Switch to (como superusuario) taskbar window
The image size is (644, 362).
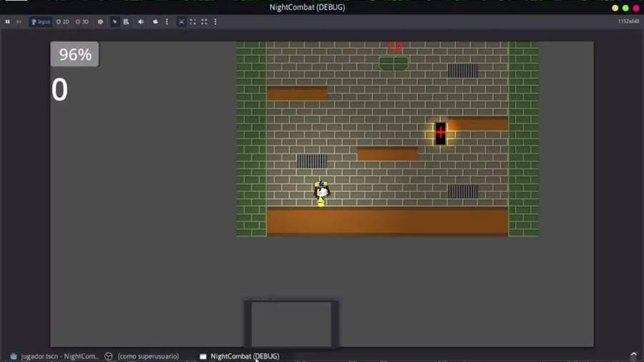click(x=143, y=356)
